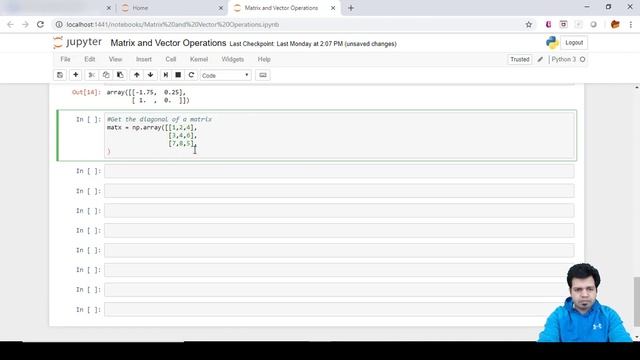The image size is (640, 360).
Task: Run the current cell from the toolbar
Action: click(x=165, y=75)
